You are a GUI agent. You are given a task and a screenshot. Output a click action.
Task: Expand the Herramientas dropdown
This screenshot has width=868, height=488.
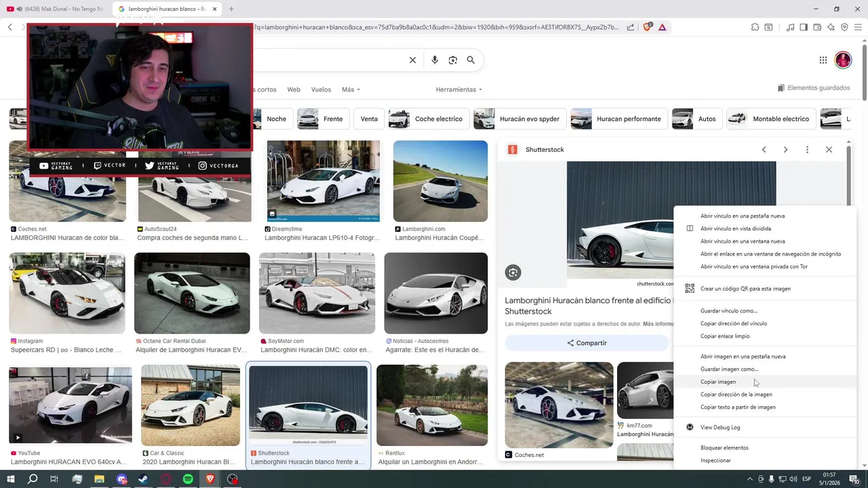point(459,89)
